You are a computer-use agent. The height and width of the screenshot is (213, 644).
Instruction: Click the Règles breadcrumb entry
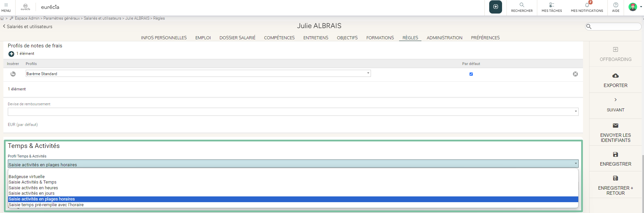tap(159, 18)
